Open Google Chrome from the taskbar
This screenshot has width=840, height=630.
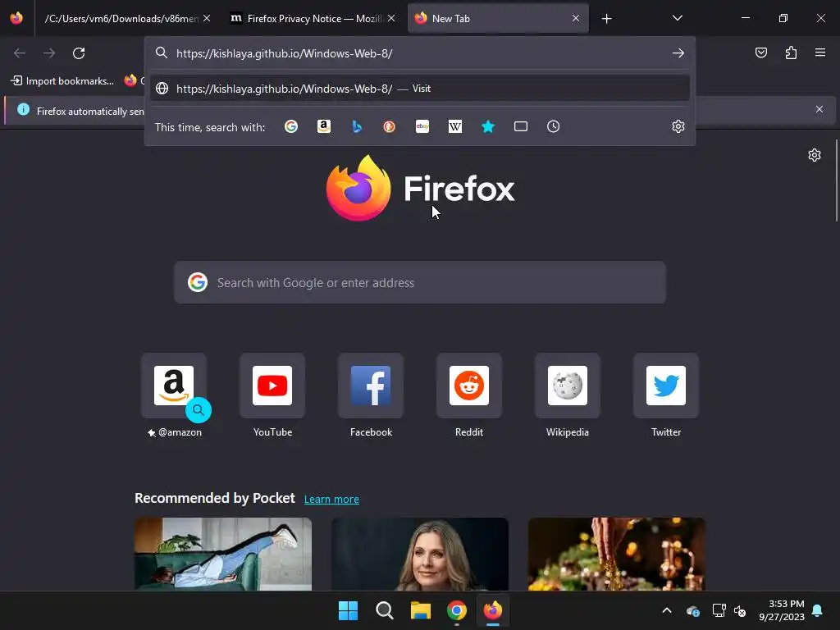[x=457, y=610]
